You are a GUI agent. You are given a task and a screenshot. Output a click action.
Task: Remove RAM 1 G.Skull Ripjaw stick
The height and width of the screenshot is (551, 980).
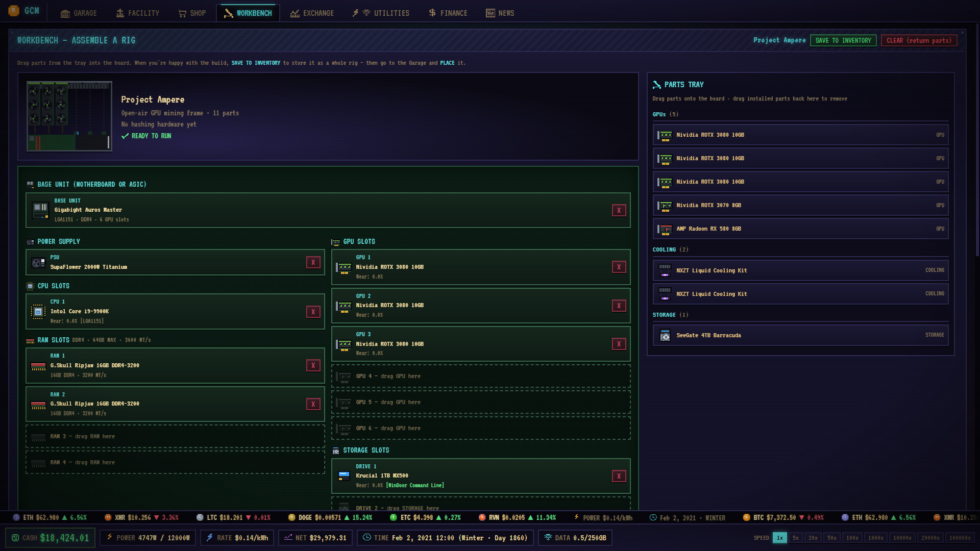click(313, 365)
